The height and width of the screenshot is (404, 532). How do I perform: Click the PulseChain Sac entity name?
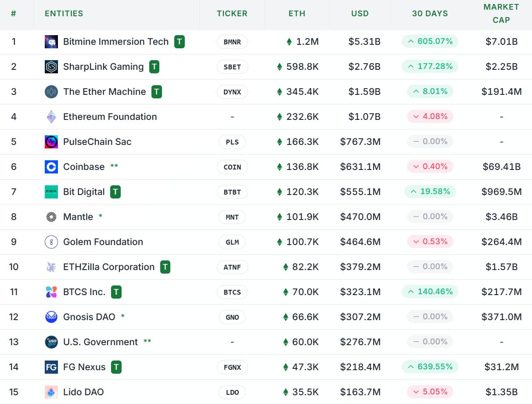[97, 142]
